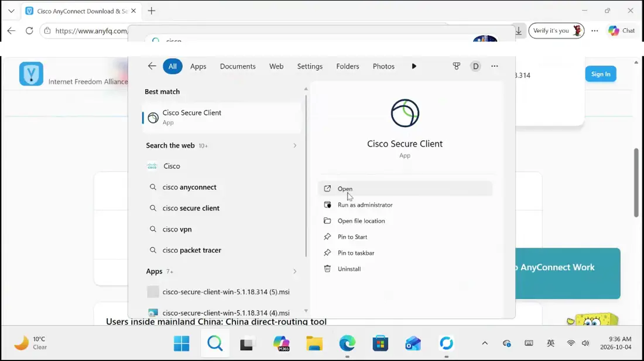This screenshot has width=644, height=361.
Task: Pin Cisco Secure Client to Start
Action: pyautogui.click(x=405, y=237)
